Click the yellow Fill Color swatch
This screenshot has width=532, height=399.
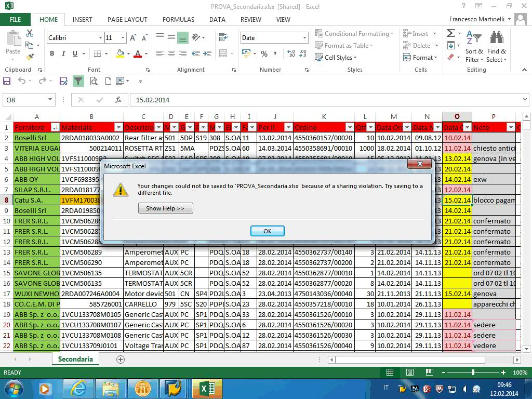[120, 54]
